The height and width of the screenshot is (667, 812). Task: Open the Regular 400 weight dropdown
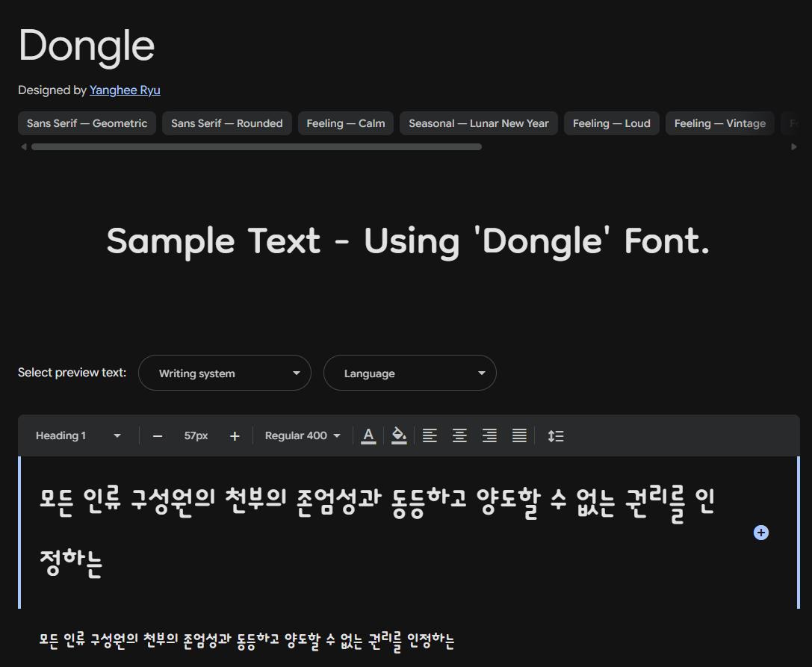click(x=303, y=435)
